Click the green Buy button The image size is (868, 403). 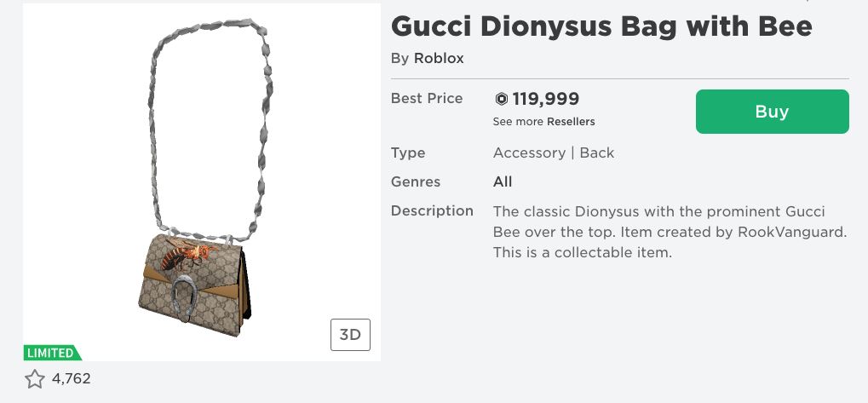(x=772, y=112)
